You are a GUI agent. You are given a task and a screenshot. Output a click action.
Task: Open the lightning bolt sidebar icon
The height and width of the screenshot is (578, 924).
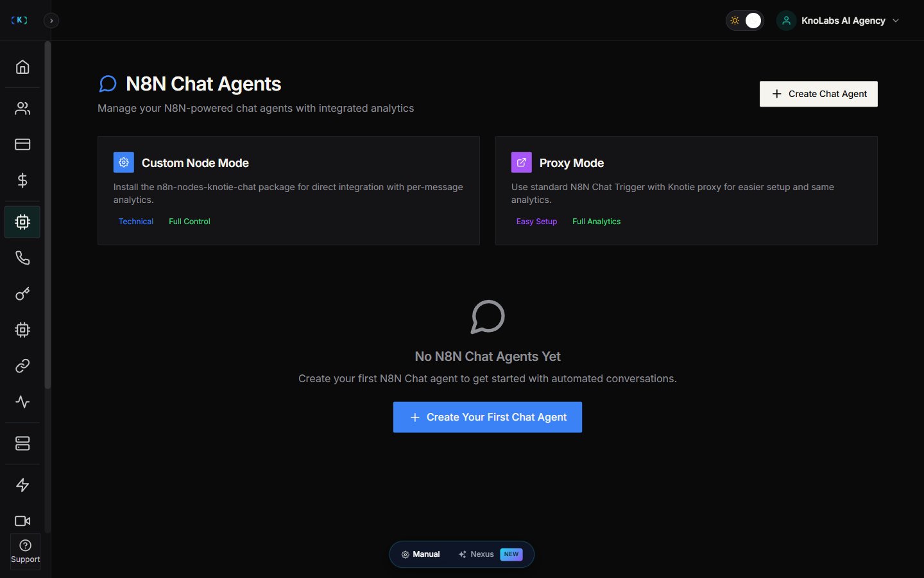[x=22, y=485]
